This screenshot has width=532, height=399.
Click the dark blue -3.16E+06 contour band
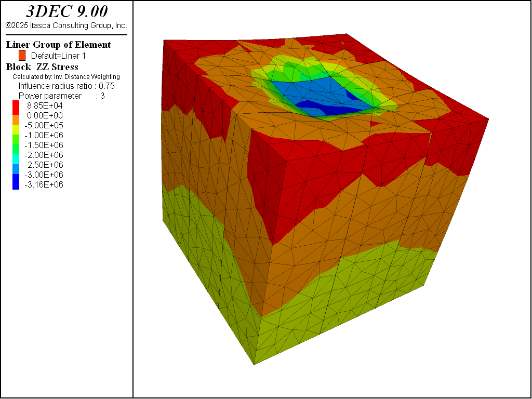pos(16,182)
